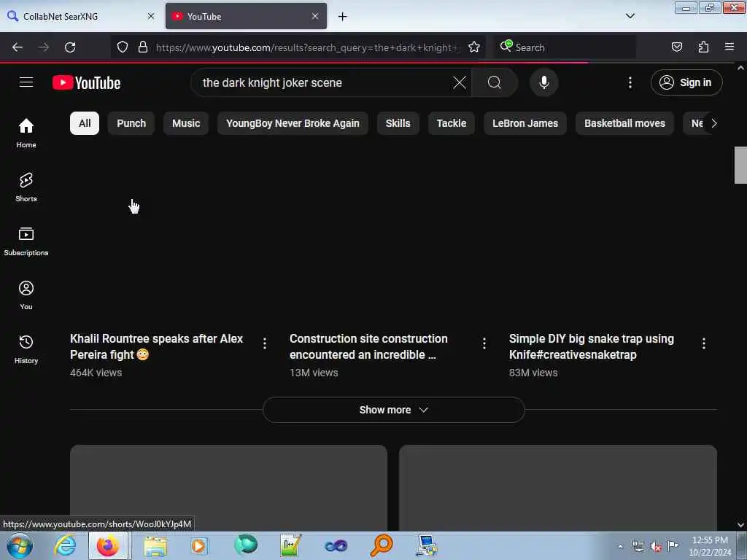
Task: Show hidden system tray icons
Action: coord(620,546)
